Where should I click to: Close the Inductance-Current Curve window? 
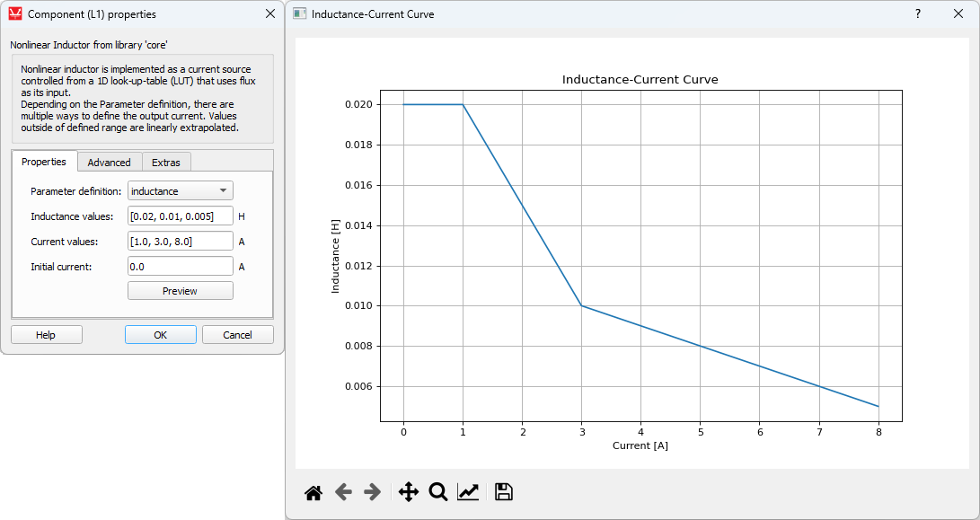(x=958, y=14)
